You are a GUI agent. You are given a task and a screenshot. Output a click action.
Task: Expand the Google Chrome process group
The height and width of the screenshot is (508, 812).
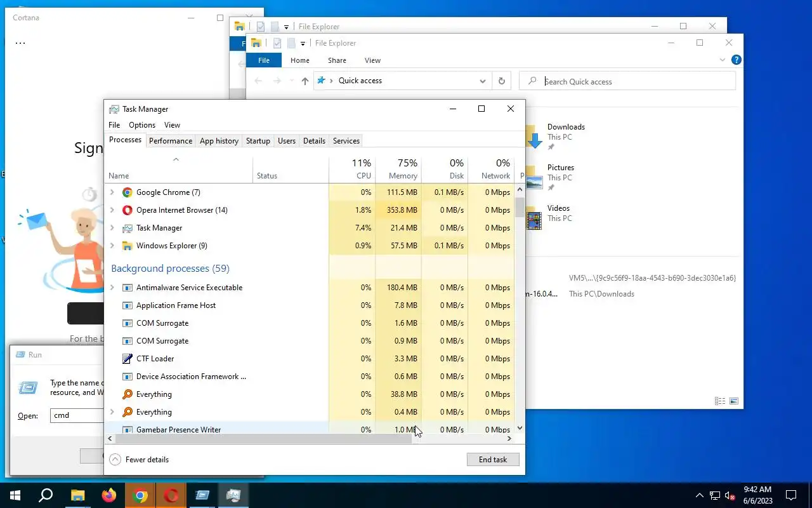112,192
